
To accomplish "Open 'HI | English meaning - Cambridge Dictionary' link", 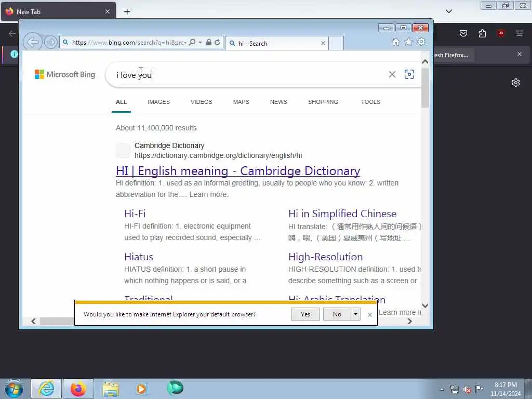I will [x=238, y=170].
